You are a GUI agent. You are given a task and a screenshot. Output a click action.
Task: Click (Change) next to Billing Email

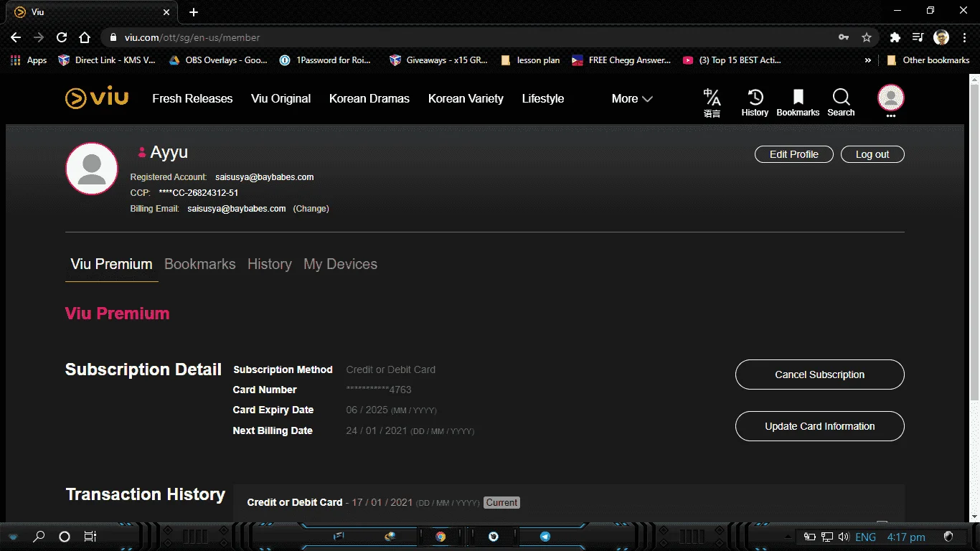311,209
